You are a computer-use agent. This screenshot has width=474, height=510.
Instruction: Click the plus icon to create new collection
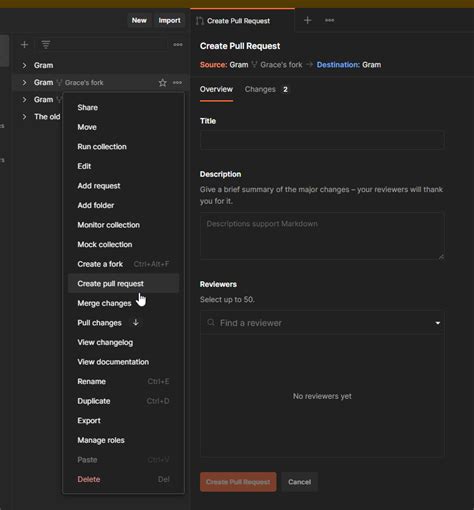24,44
